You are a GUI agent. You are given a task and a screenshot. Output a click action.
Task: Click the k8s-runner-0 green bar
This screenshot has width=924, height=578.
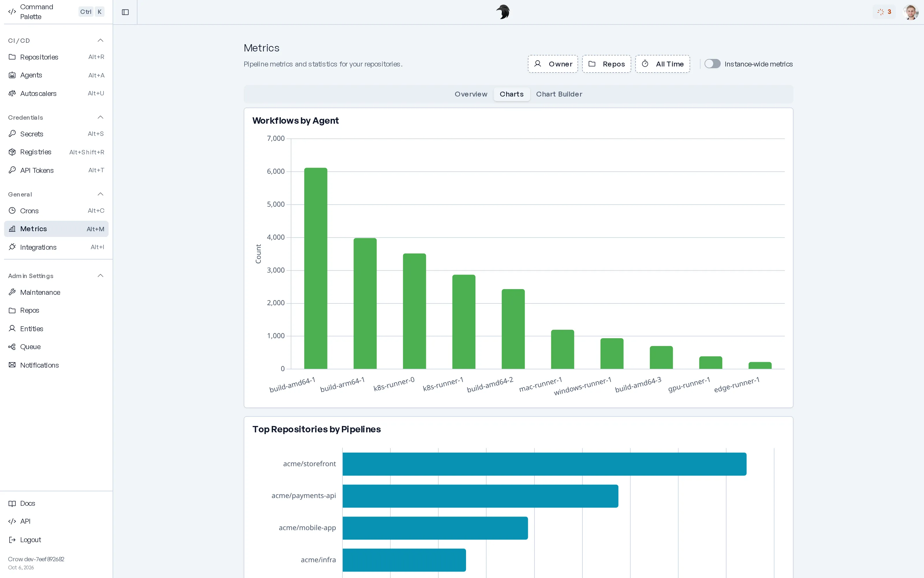[x=414, y=311]
